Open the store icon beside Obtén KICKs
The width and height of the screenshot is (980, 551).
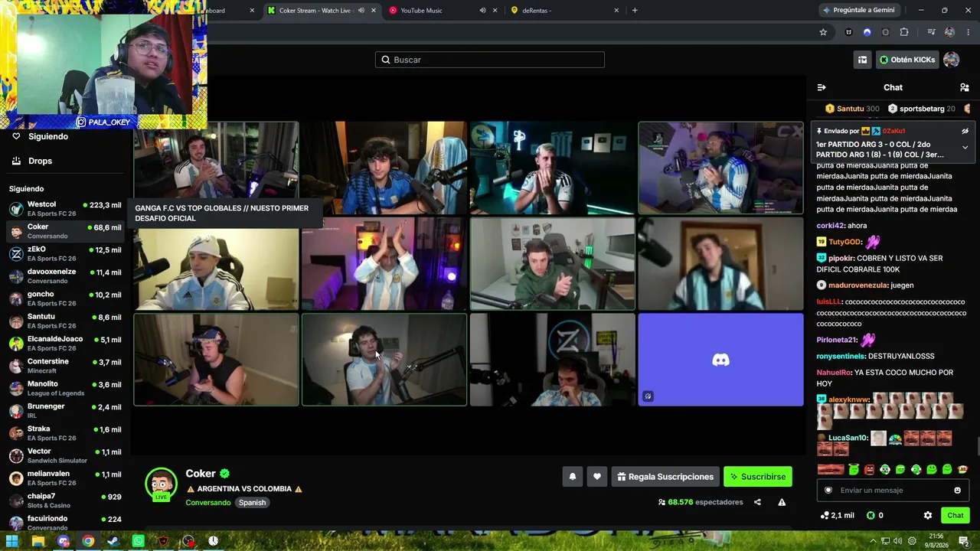point(862,60)
